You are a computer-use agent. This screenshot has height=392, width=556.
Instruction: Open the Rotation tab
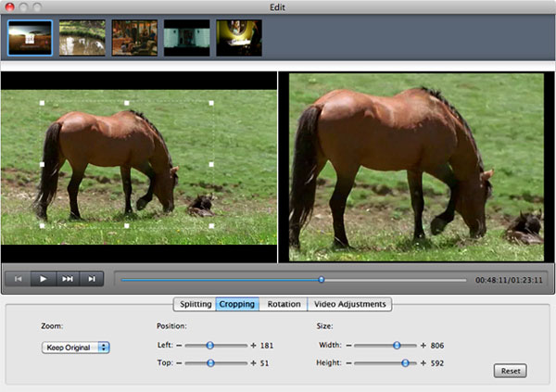(284, 304)
